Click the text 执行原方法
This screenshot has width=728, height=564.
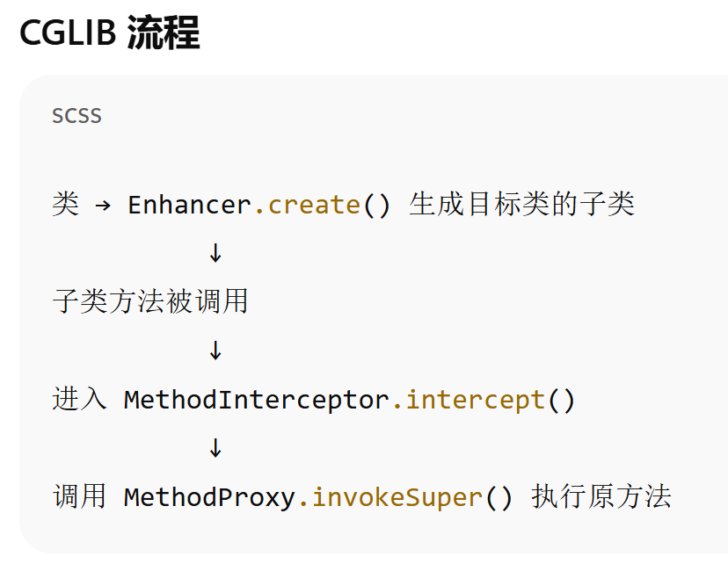601,498
